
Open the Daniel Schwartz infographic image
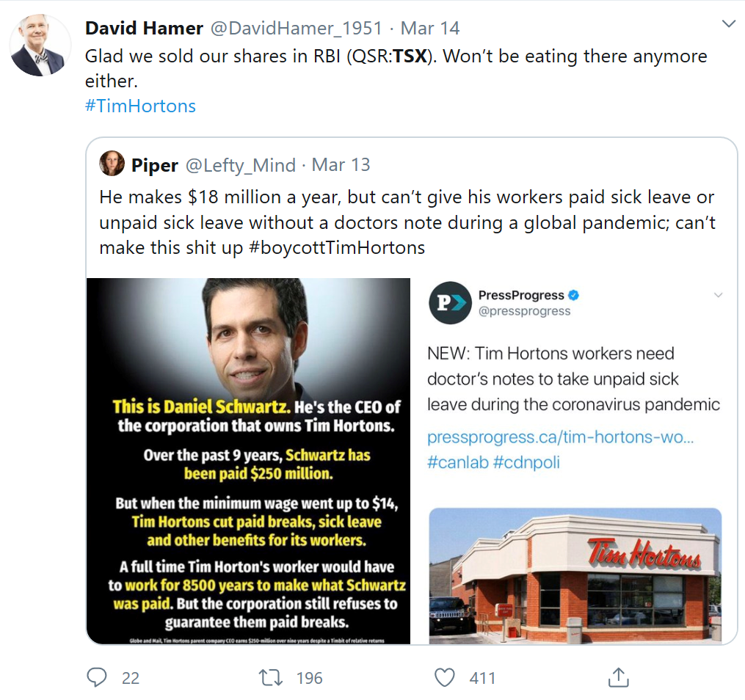pos(248,461)
